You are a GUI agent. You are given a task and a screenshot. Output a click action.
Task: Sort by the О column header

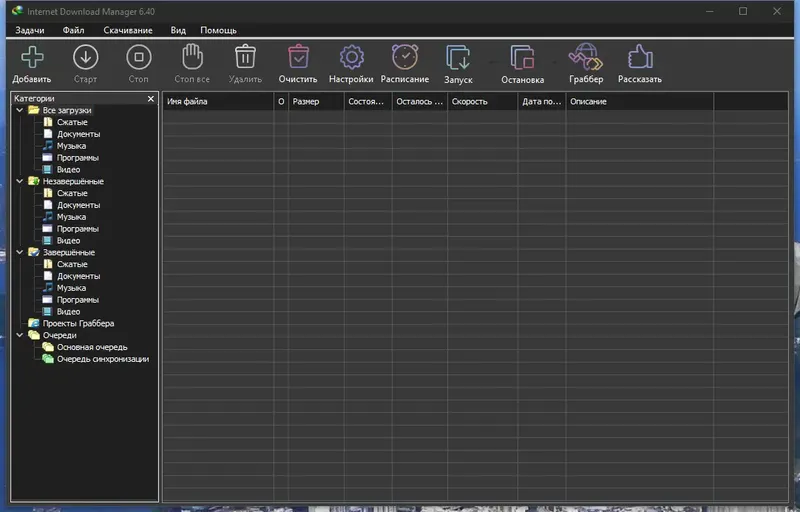281,101
